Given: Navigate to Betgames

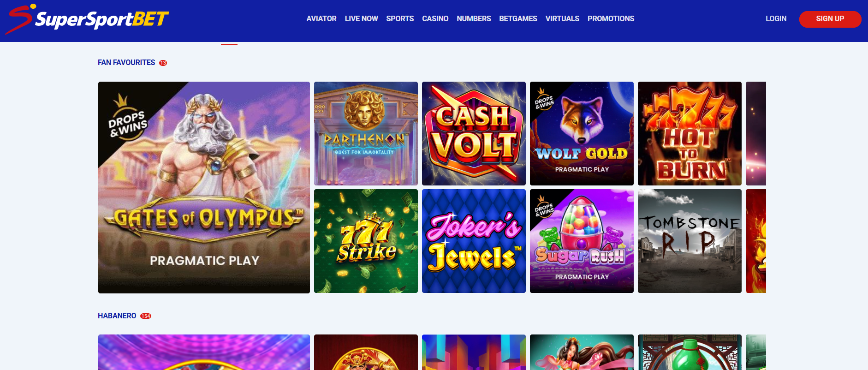Looking at the screenshot, I should click(518, 19).
